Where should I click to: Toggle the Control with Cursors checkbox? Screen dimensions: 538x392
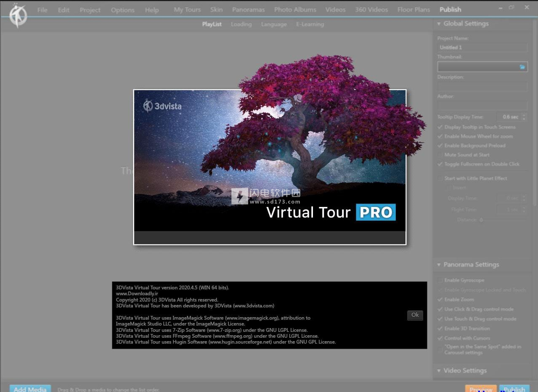440,338
